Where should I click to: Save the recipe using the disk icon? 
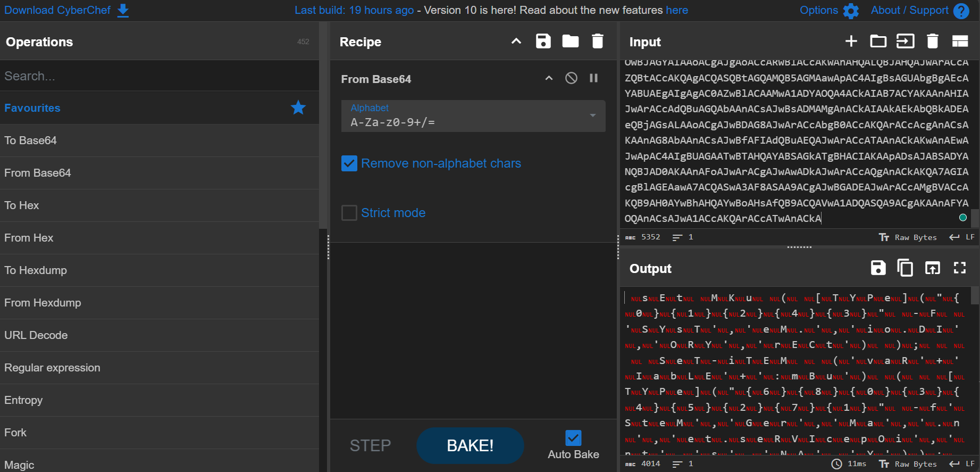click(x=543, y=41)
